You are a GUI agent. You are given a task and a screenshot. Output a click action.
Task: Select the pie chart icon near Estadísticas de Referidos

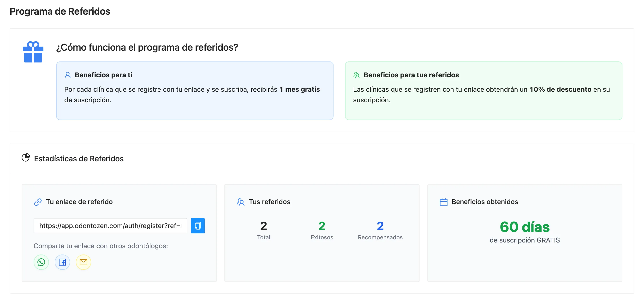(x=26, y=158)
